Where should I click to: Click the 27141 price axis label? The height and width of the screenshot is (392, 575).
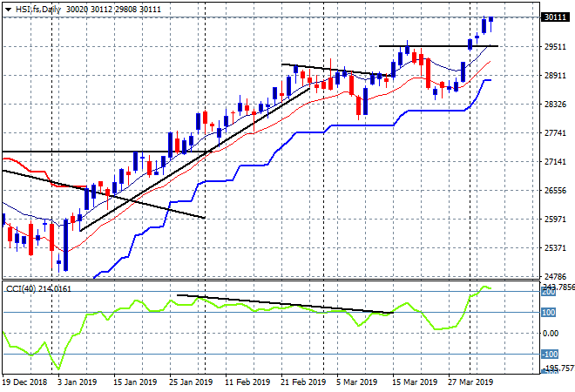[553, 162]
